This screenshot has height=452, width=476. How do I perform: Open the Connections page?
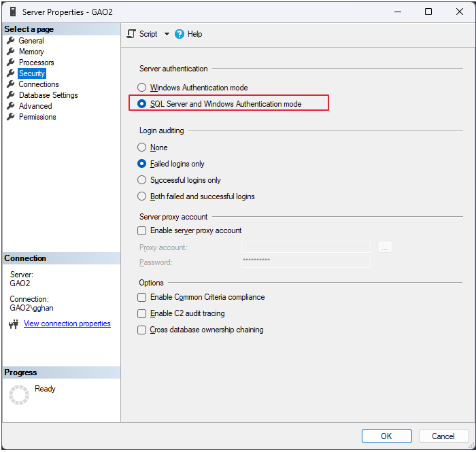(39, 84)
